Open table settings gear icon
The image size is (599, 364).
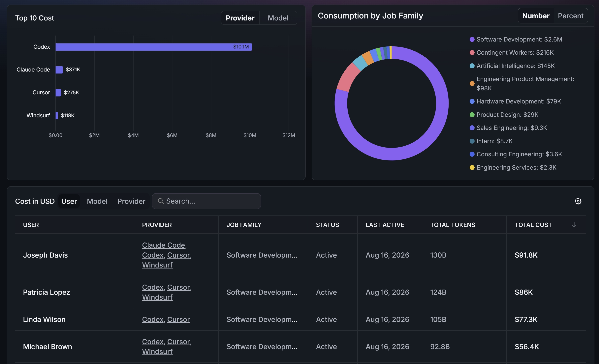(578, 201)
